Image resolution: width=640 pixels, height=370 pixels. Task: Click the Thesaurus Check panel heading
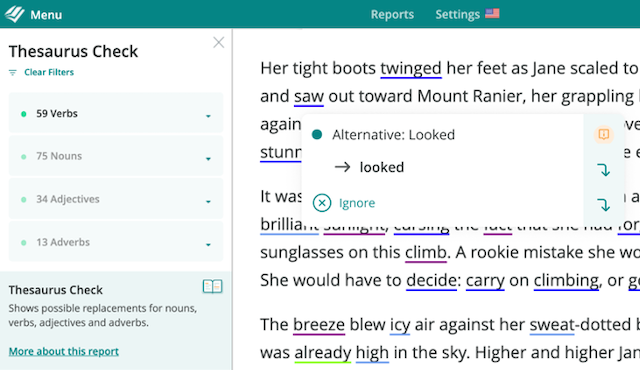pos(73,51)
